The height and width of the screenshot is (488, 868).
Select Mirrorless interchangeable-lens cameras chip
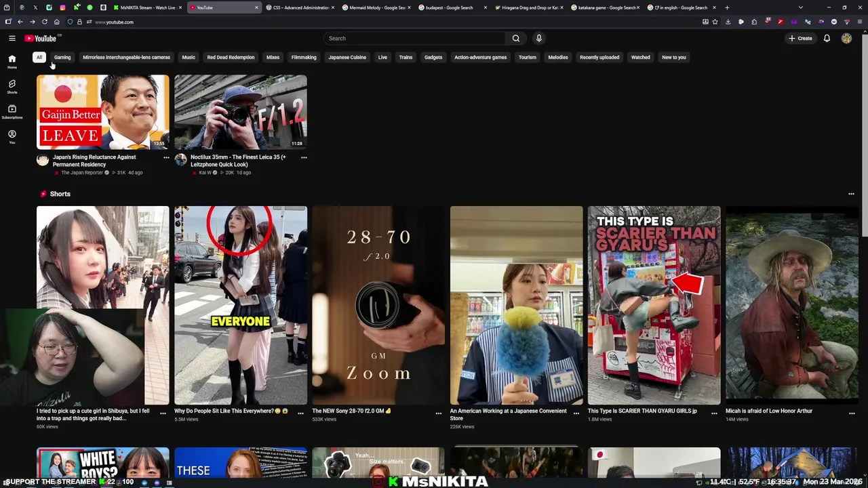pos(126,57)
